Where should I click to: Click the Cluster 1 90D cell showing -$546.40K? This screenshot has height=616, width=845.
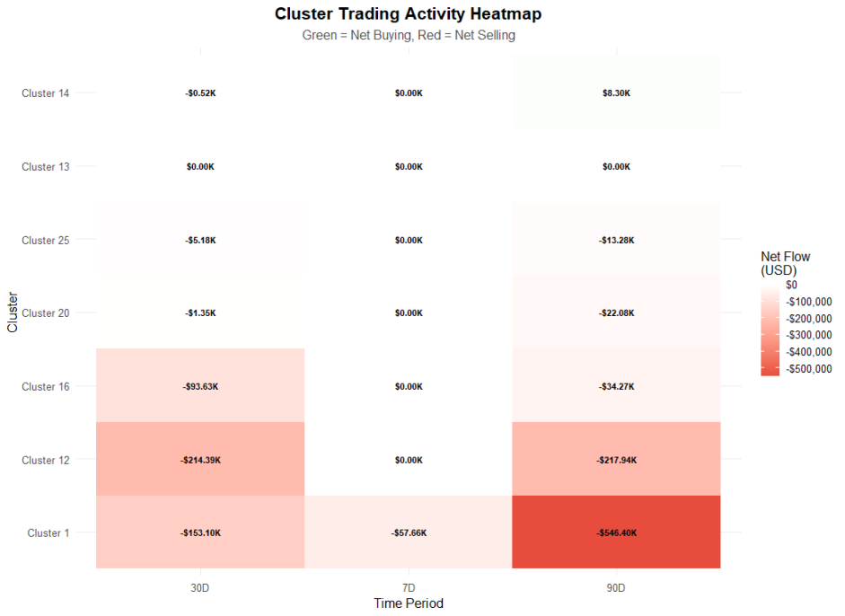point(616,532)
